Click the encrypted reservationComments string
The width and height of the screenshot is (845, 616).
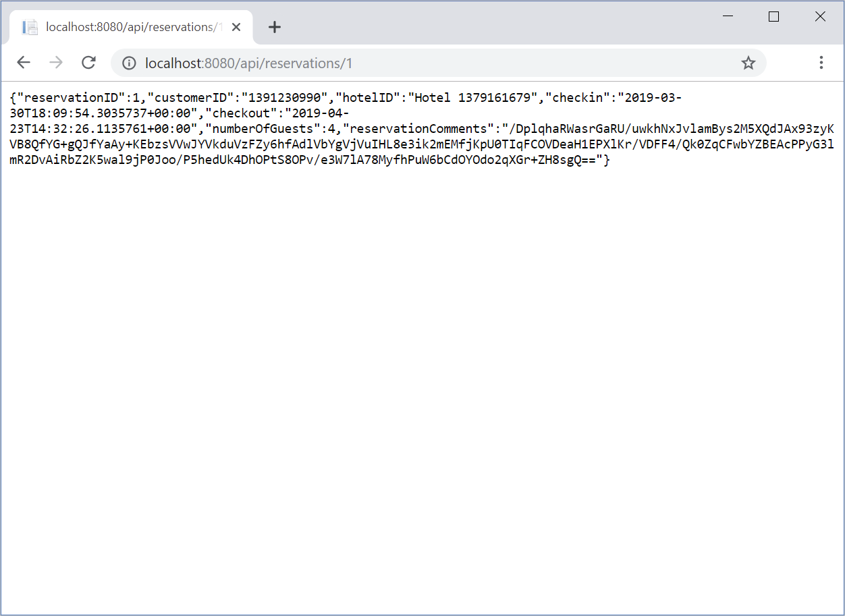pos(405,144)
